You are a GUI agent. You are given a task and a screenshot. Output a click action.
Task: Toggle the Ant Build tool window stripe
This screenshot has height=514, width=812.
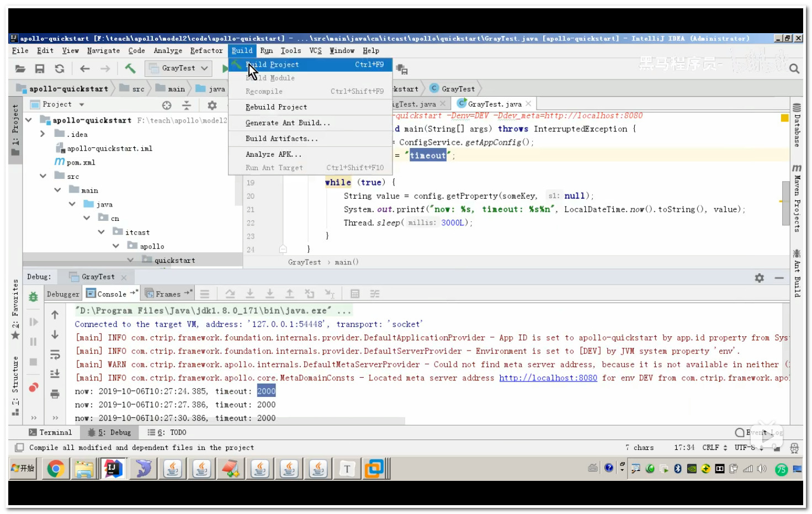coord(797,274)
